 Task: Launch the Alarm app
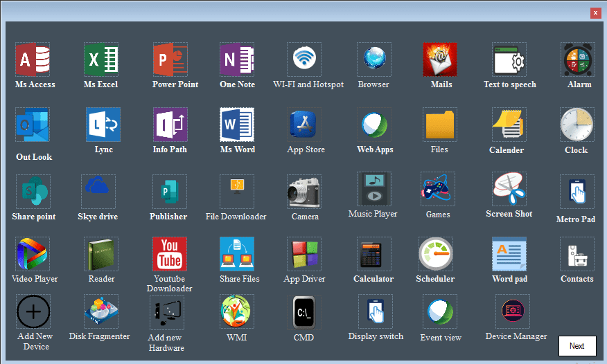(x=577, y=60)
